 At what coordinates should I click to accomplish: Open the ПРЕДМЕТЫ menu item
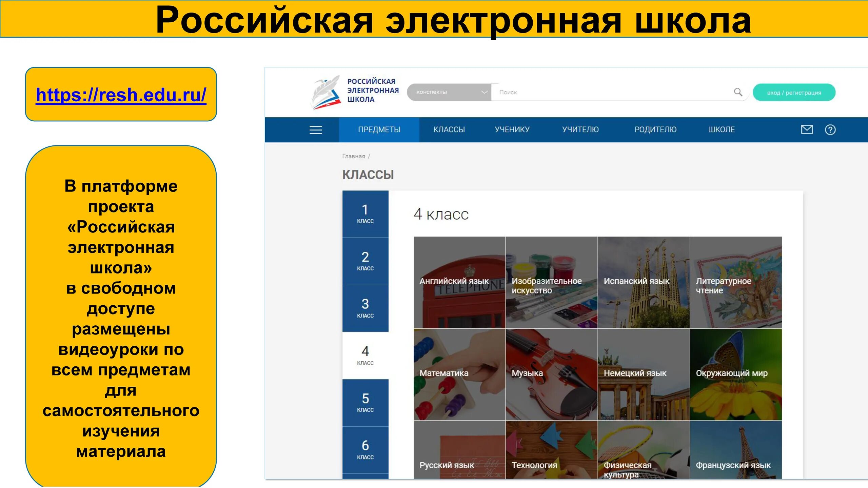[x=379, y=130]
